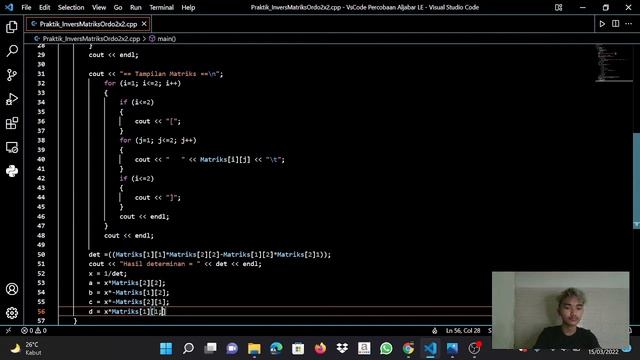Click Ln 56, Col 28 in status bar
This screenshot has height=360, width=640.
(463, 331)
